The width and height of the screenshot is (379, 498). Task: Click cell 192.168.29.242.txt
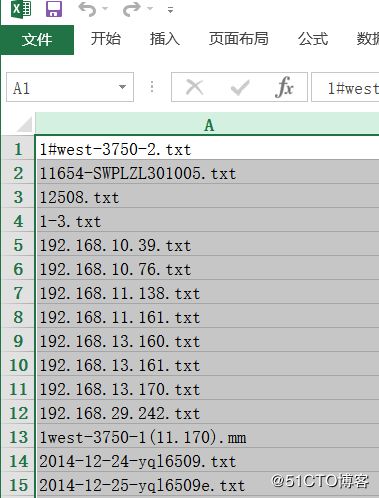207,413
